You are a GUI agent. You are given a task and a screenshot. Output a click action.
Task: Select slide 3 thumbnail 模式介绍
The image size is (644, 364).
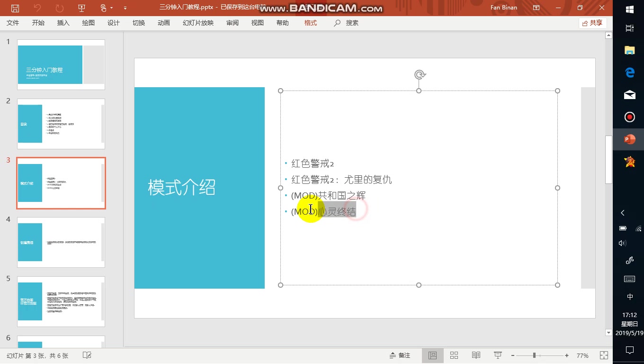[x=61, y=183]
